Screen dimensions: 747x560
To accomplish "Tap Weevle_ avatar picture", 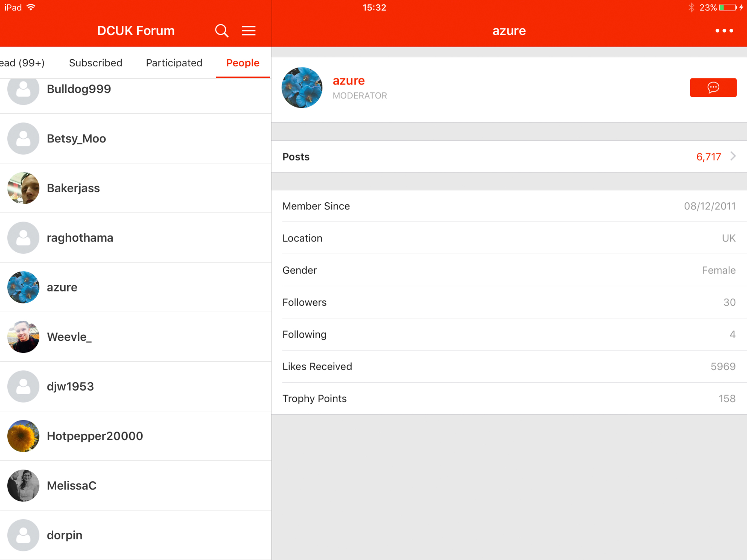I will pyautogui.click(x=23, y=337).
